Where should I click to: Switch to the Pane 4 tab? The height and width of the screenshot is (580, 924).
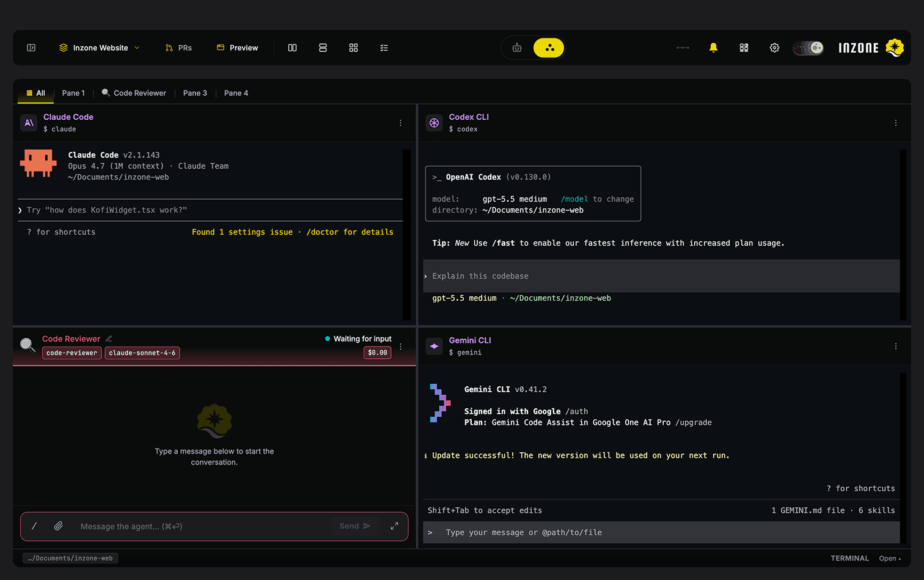coord(236,93)
